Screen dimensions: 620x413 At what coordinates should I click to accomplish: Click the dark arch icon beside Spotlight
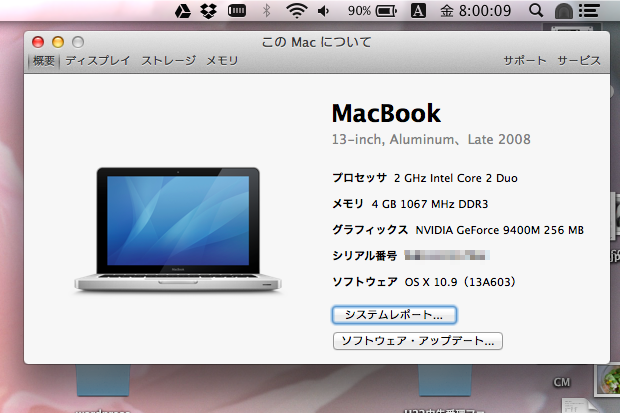pyautogui.click(x=563, y=11)
